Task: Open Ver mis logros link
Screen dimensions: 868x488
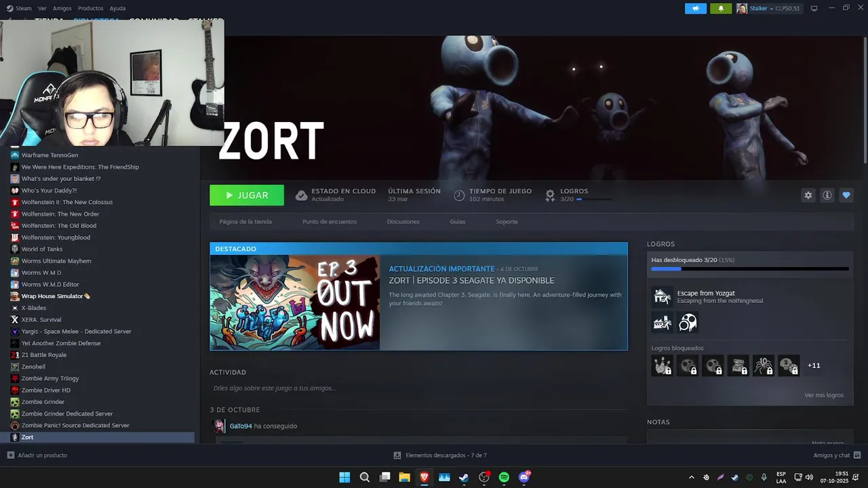Action: (x=824, y=395)
